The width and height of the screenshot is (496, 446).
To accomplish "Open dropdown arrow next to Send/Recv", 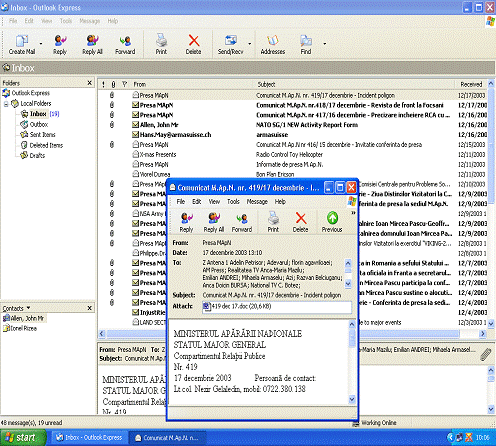I will (250, 44).
